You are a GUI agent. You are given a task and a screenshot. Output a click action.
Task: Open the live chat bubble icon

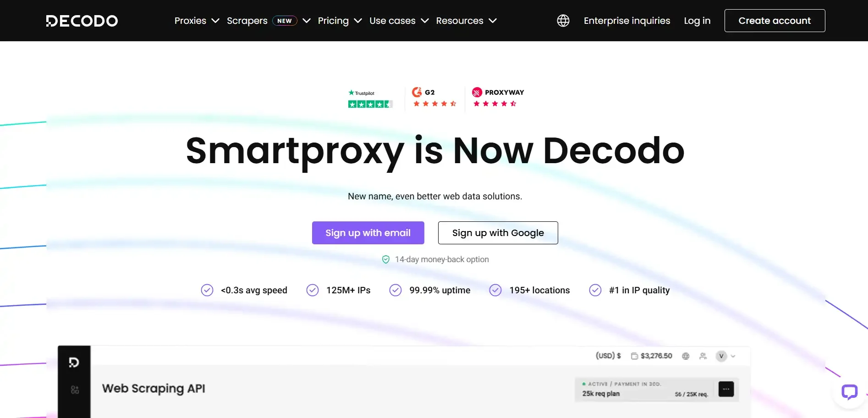(849, 392)
